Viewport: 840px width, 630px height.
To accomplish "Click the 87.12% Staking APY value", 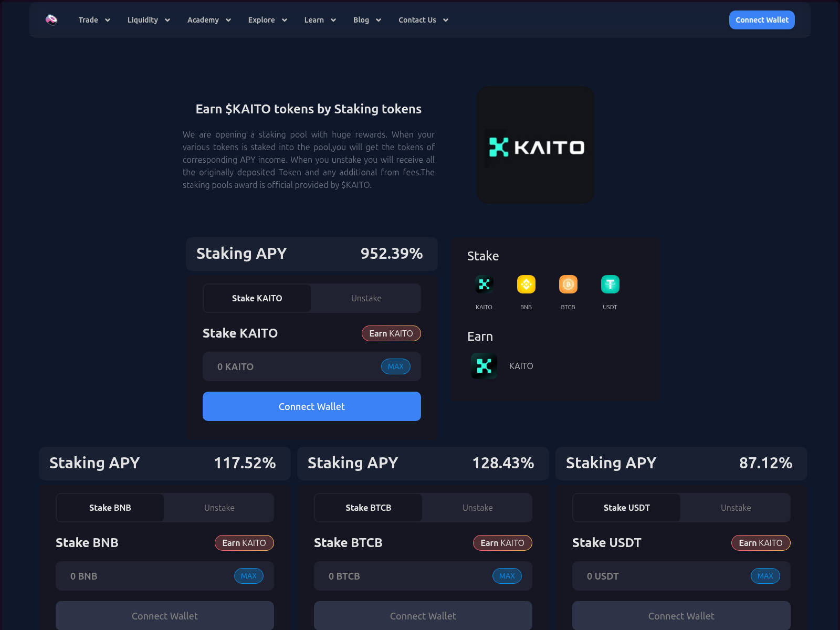I will [765, 463].
